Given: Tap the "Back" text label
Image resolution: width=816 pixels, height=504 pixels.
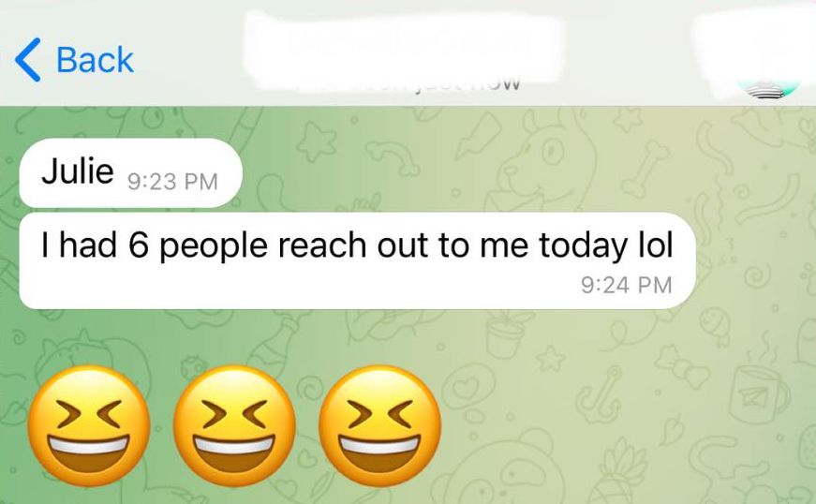Looking at the screenshot, I should click(95, 60).
